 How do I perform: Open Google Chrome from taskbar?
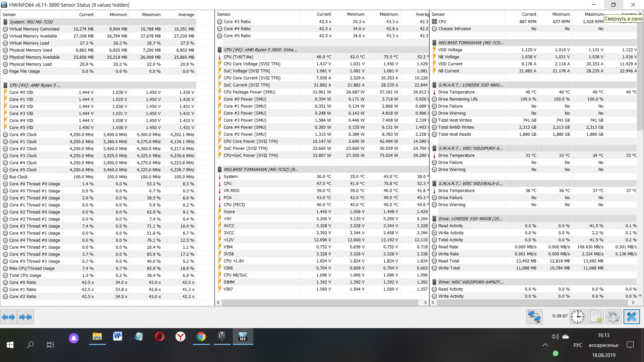tap(201, 336)
